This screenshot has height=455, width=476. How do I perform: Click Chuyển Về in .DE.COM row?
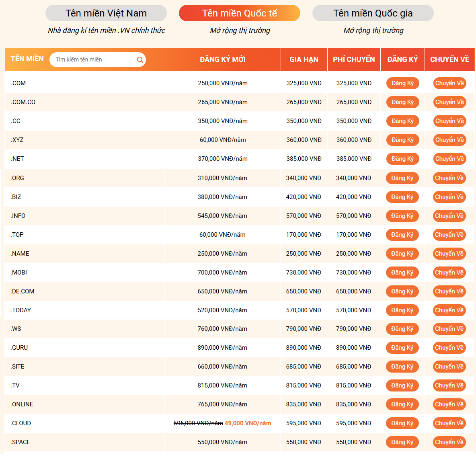pos(449,291)
